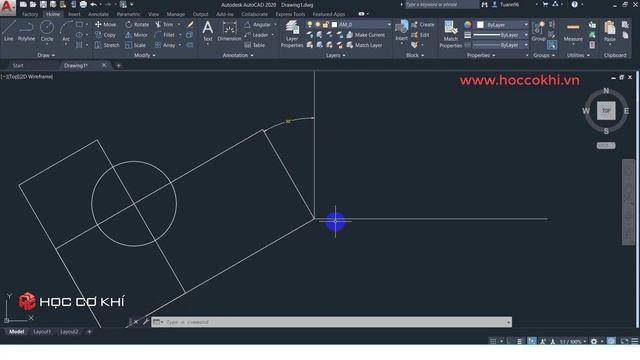Select the Text annotation tool
The width and height of the screenshot is (640, 360).
[x=208, y=31]
